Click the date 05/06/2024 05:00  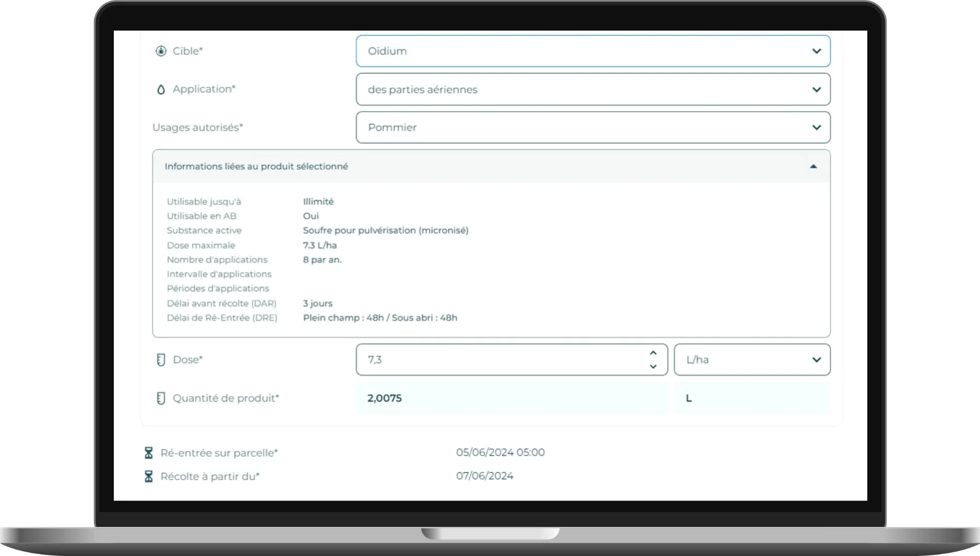coord(500,452)
